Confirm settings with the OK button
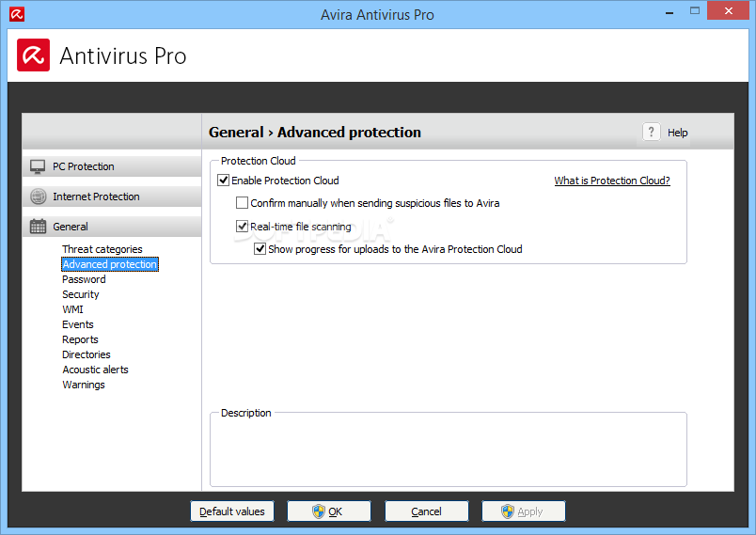Viewport: 756px width, 535px height. point(329,511)
